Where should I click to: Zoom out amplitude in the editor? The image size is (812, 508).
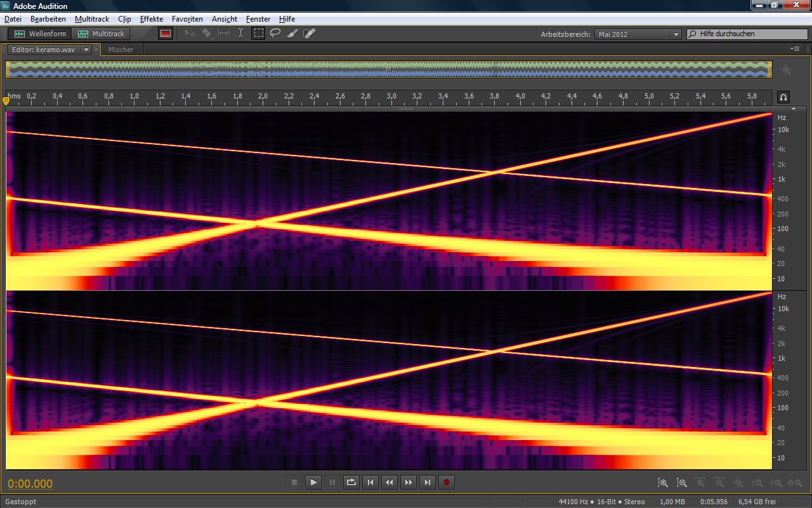682,483
